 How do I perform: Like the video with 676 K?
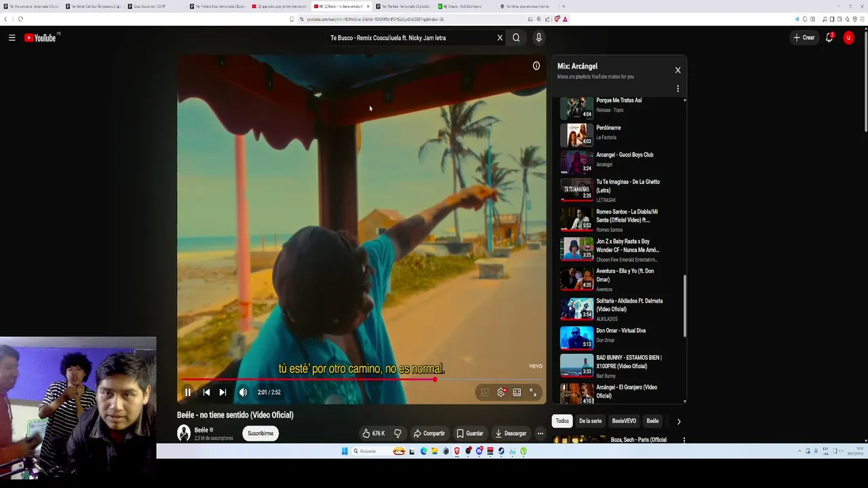(x=374, y=434)
